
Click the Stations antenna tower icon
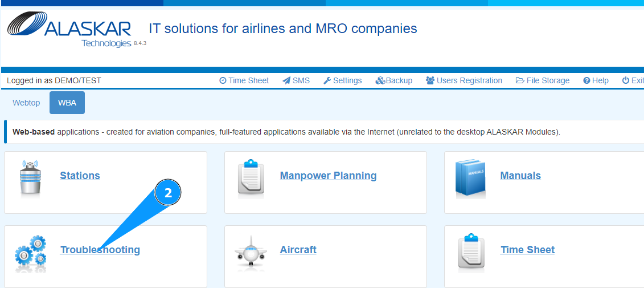(32, 177)
